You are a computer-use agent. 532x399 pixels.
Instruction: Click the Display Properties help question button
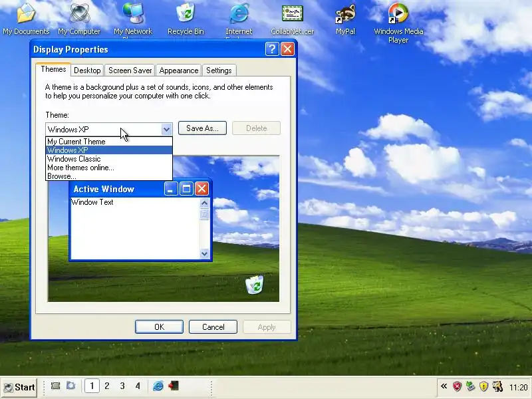(272, 49)
